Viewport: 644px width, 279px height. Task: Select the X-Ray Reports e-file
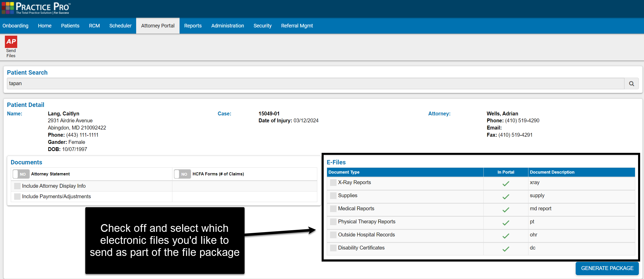333,182
